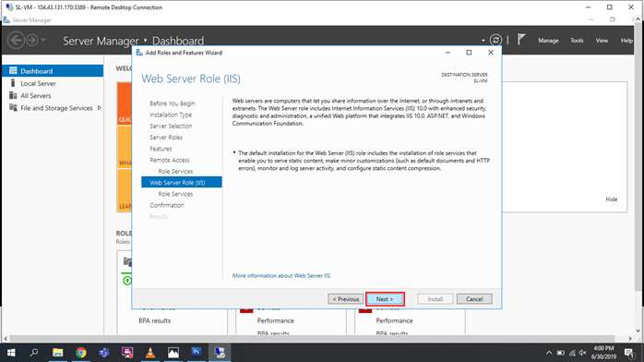Click Remote Desktop Connection taskbar icon

[220, 353]
